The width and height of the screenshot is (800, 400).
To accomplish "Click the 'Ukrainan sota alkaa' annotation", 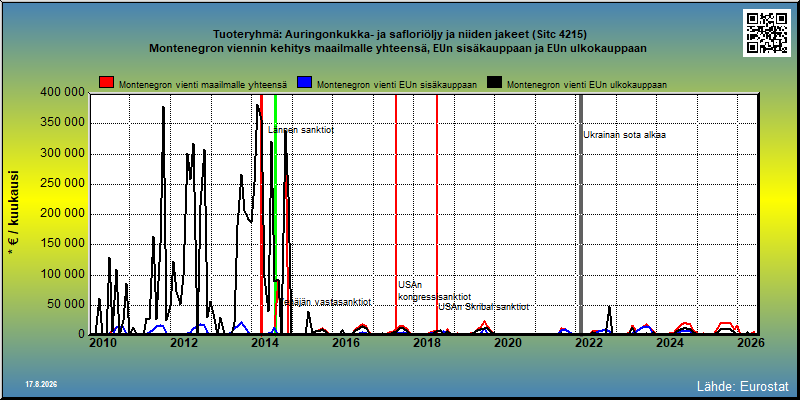I will [x=624, y=135].
